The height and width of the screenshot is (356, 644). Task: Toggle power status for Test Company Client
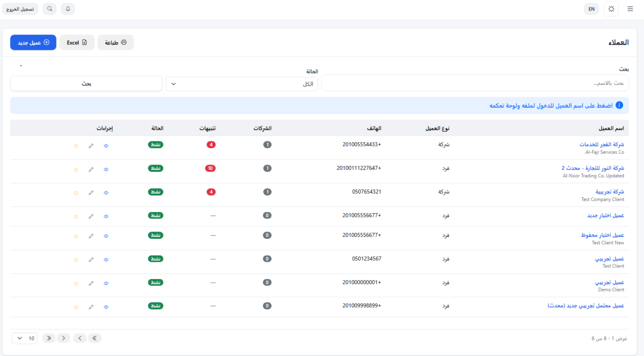[x=76, y=193]
